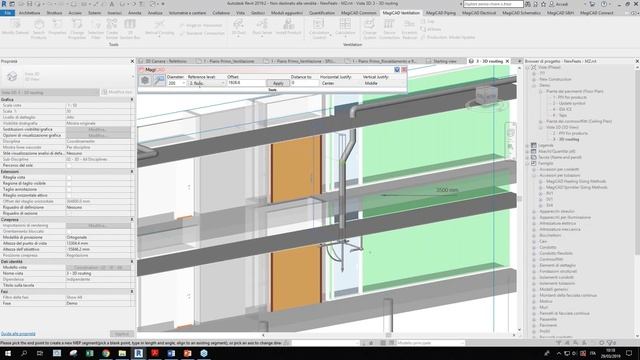
Task: Open the Reference level dropdown
Action: pyautogui.click(x=223, y=83)
